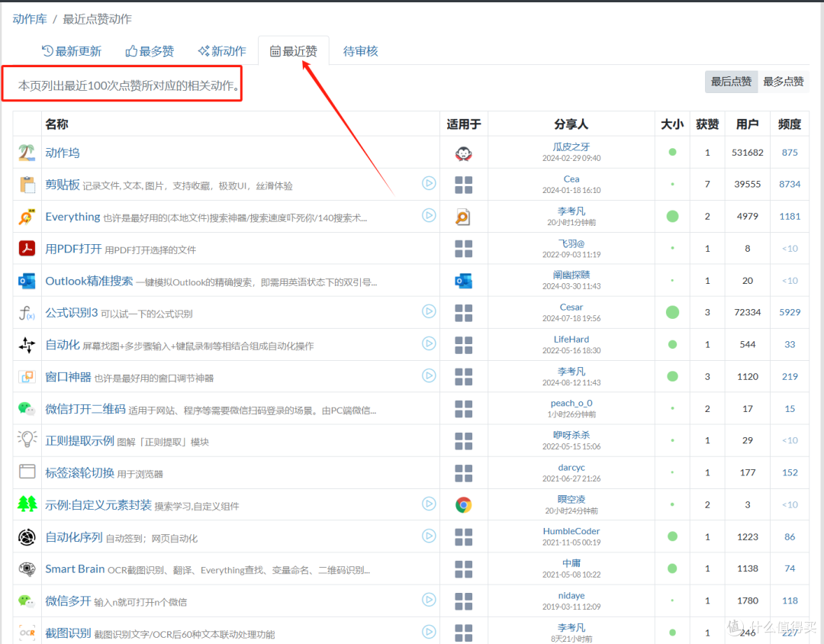824x644 pixels.
Task: Click user count 72334
Action: coord(747,312)
